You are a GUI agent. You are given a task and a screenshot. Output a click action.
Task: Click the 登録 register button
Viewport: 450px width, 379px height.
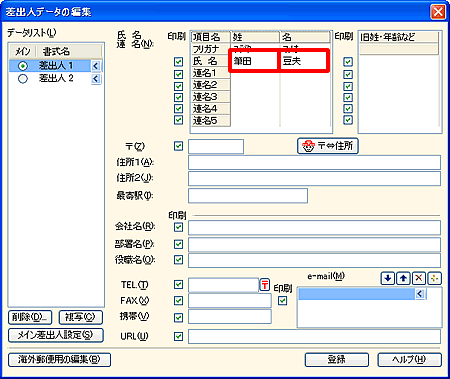(337, 359)
